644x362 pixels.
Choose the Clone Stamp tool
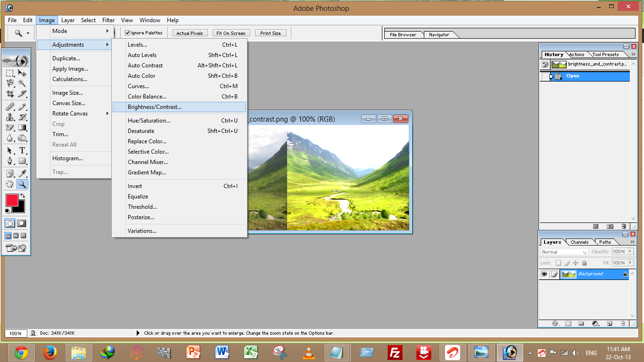(9, 117)
